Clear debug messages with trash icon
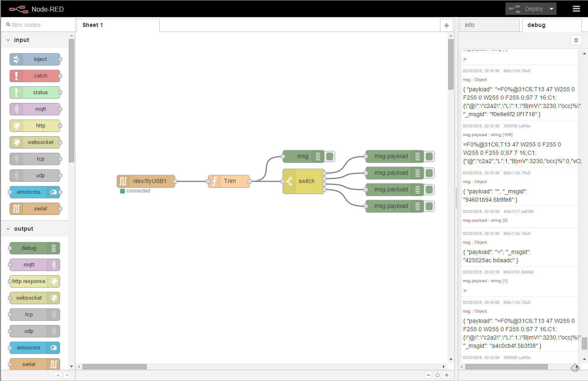The height and width of the screenshot is (381, 588). tap(576, 40)
